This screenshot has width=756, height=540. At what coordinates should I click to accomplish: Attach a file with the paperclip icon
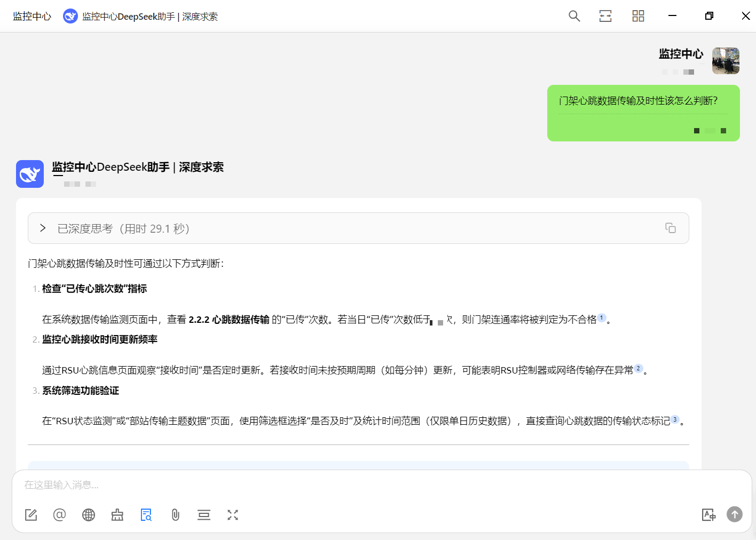175,515
